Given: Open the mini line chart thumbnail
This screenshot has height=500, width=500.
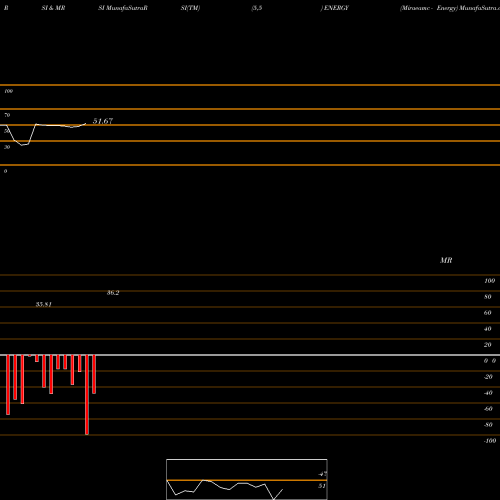Looking at the screenshot, I should point(247,479).
